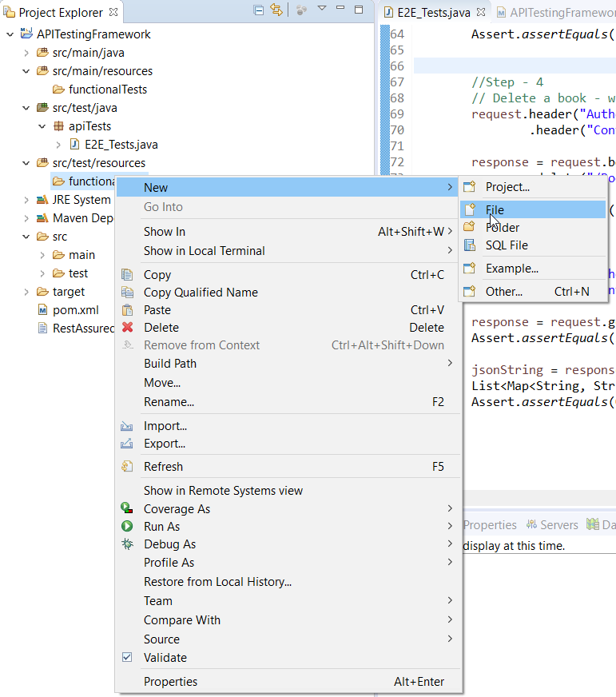Open Show In submenu
The height and width of the screenshot is (697, 616).
click(x=288, y=232)
